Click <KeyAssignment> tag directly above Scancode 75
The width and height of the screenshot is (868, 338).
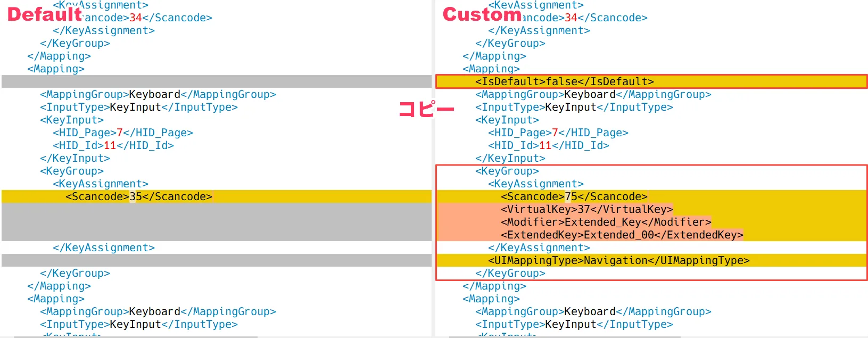pos(536,184)
